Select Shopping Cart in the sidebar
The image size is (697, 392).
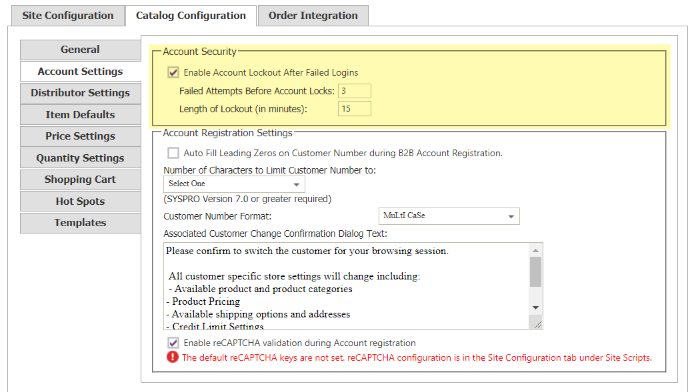pos(80,180)
